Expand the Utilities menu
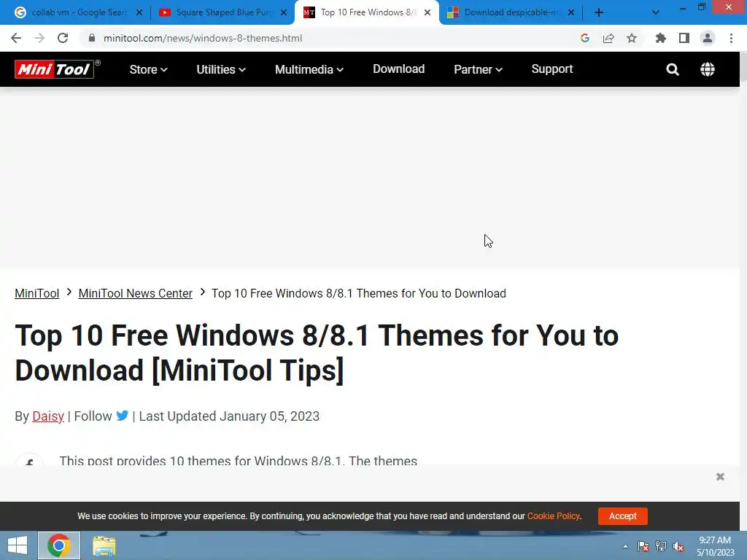This screenshot has height=560, width=747. (221, 69)
